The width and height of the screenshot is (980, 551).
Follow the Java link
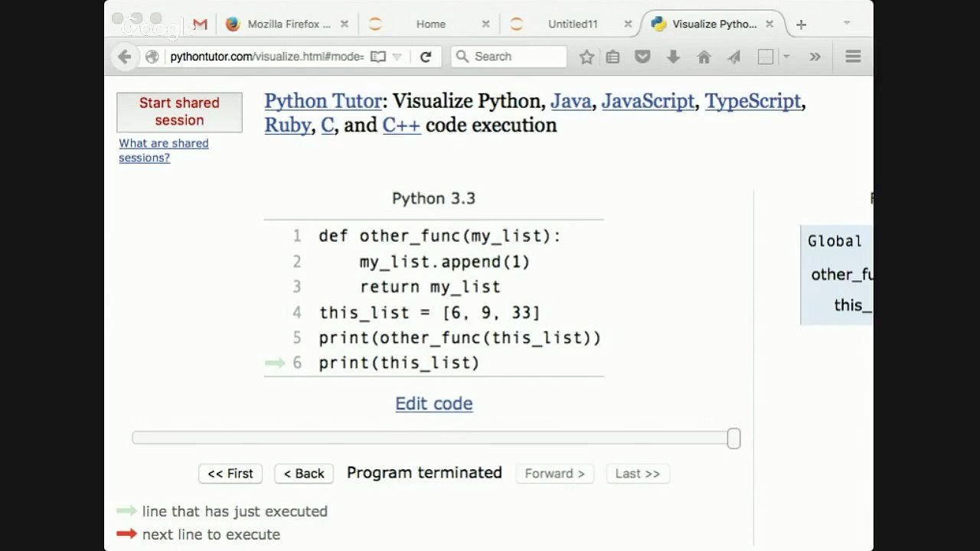click(571, 101)
